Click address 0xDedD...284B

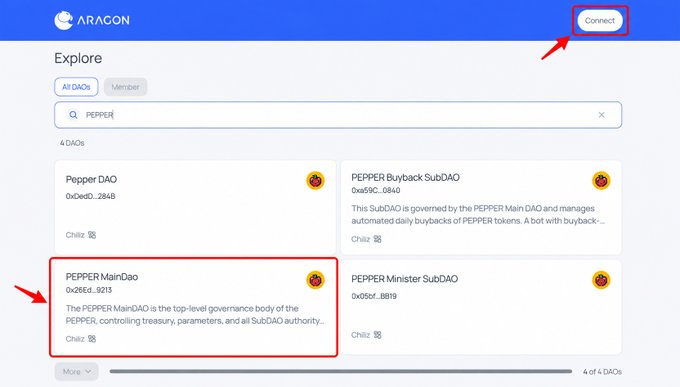tap(90, 196)
